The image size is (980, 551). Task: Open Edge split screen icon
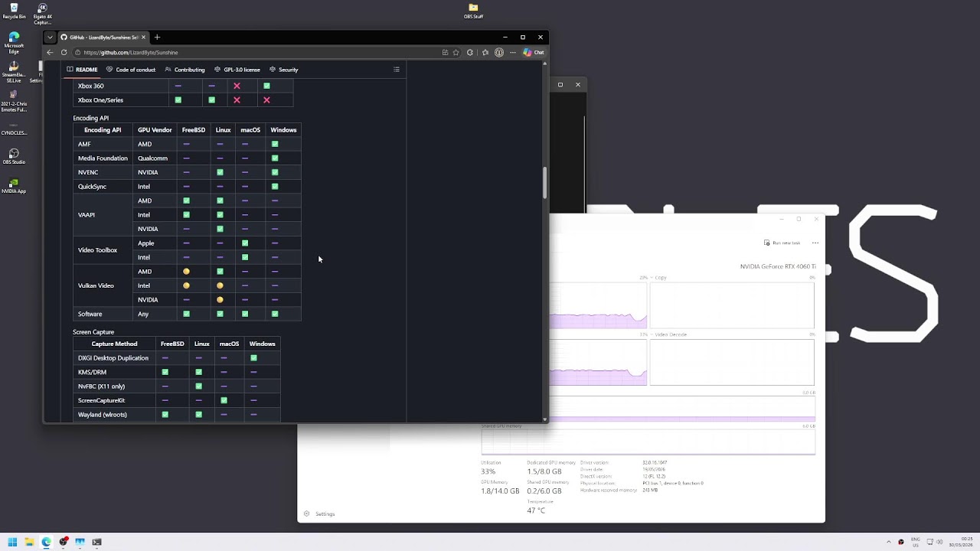(445, 52)
